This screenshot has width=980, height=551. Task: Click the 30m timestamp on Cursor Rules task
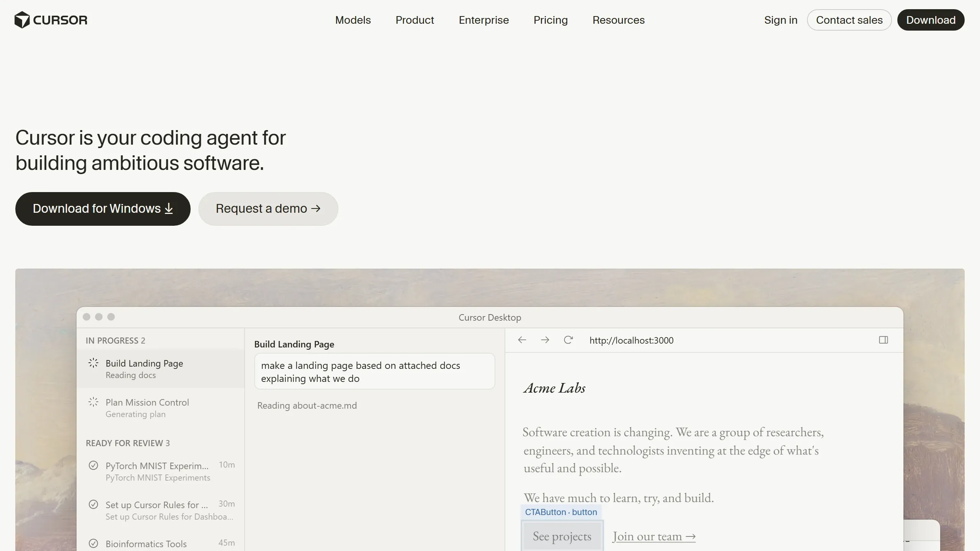(x=227, y=504)
